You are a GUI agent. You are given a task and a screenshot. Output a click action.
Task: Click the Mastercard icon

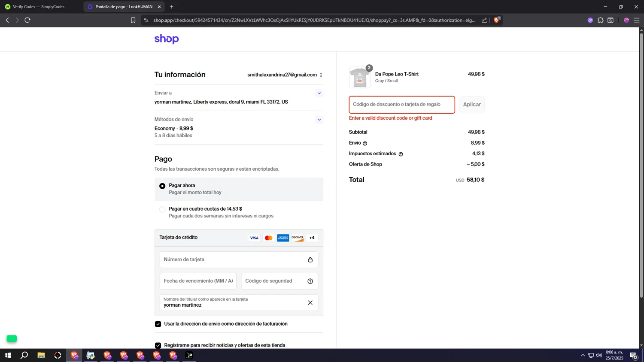click(x=269, y=238)
